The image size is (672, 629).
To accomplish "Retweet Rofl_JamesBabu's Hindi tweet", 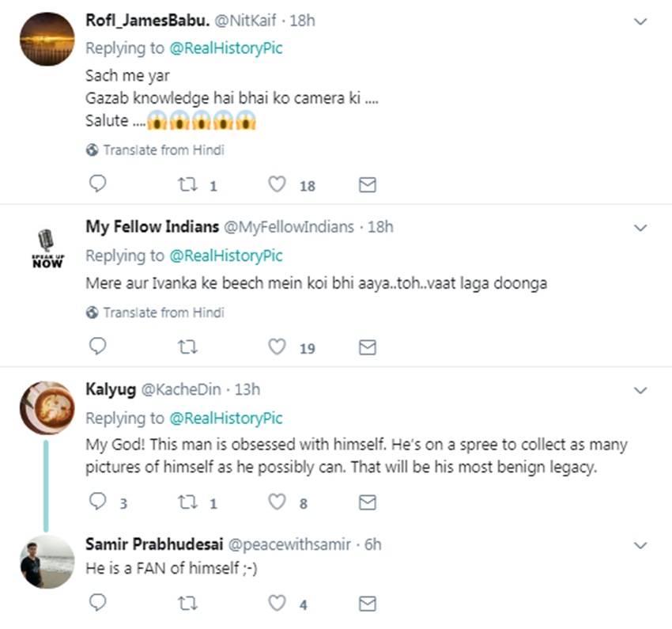I will pyautogui.click(x=187, y=185).
